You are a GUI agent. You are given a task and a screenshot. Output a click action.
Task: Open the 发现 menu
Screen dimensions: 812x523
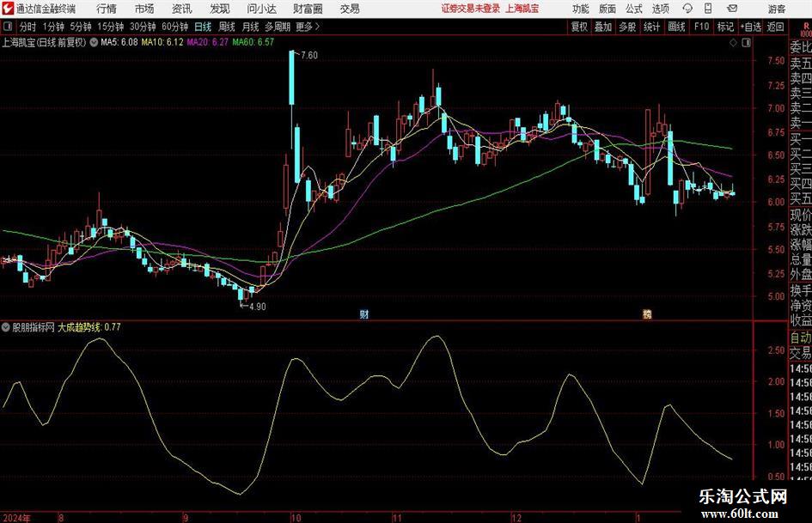pos(220,9)
